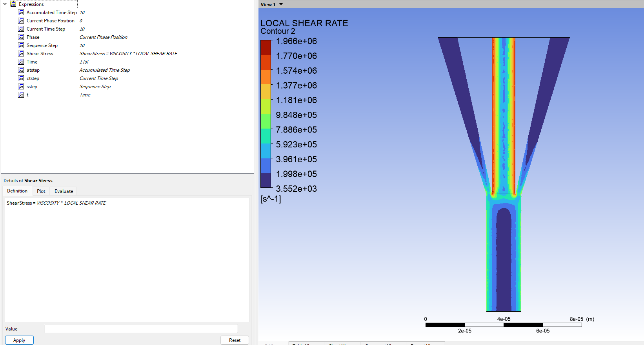Click the [s^-1] legend units label
This screenshot has width=644, height=345.
(271, 199)
